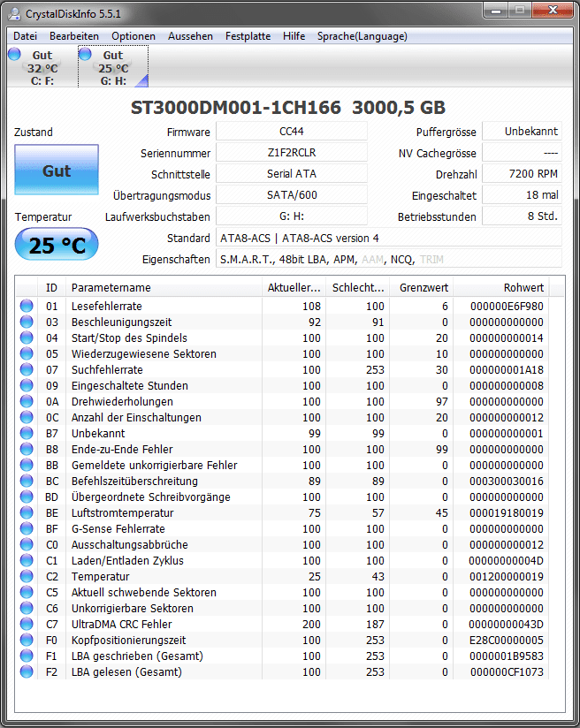Click status icon for Eingeschaltete Stunden
Viewport: 580px width, 728px height.
[x=27, y=385]
